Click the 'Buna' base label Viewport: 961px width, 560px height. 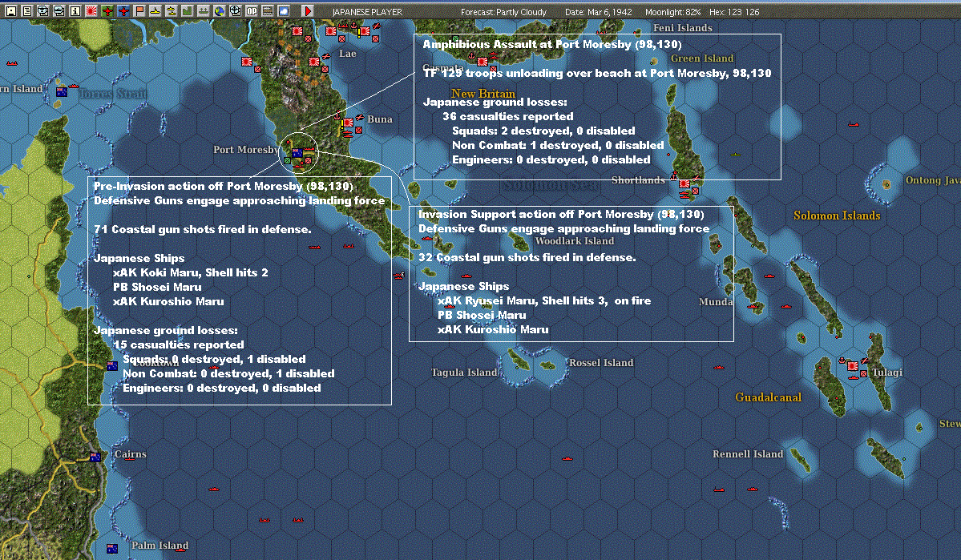click(x=380, y=119)
